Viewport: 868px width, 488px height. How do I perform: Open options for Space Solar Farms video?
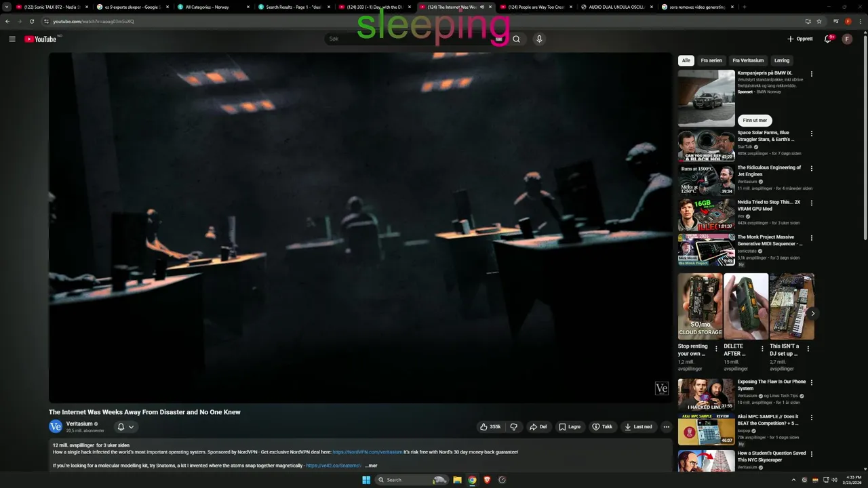point(812,134)
